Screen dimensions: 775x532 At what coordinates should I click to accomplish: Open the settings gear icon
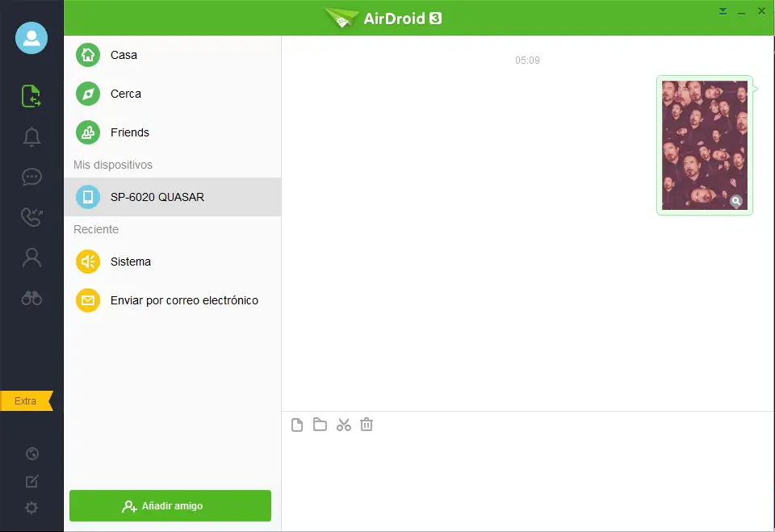[31, 508]
